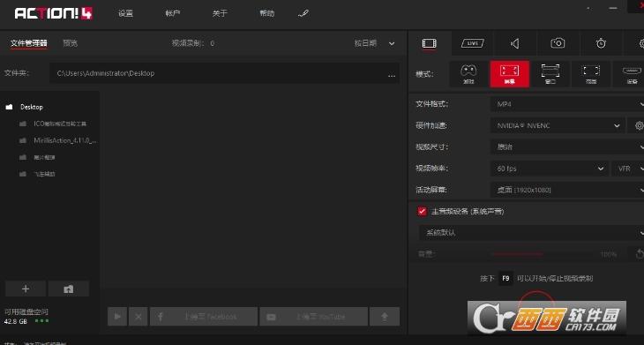
Task: Open the 60 fps frame rate dropdown
Action: (x=550, y=169)
